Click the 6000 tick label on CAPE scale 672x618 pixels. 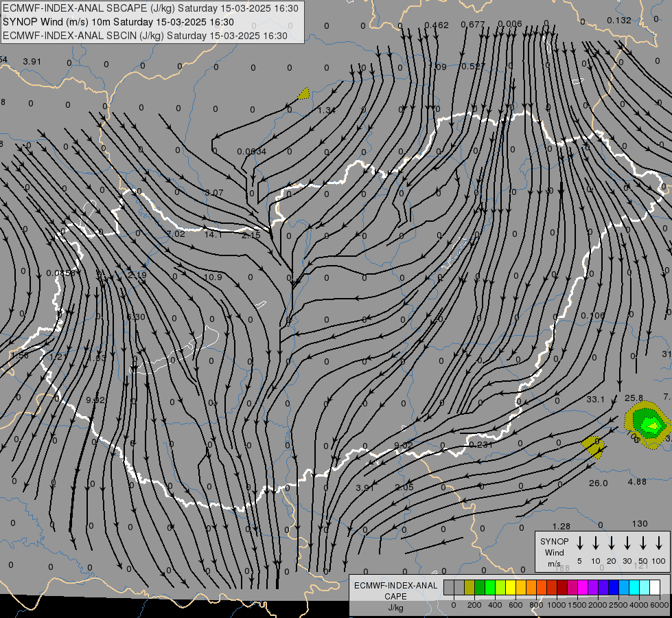[x=660, y=605]
